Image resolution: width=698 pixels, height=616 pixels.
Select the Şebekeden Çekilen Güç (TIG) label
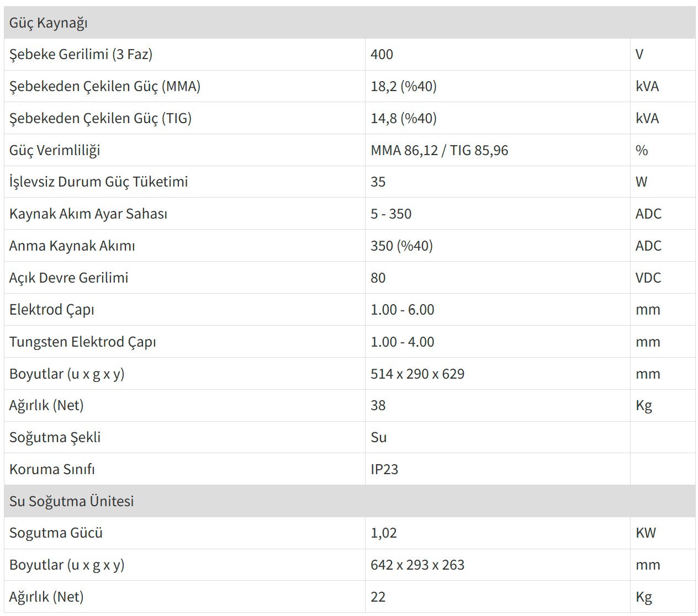[101, 118]
